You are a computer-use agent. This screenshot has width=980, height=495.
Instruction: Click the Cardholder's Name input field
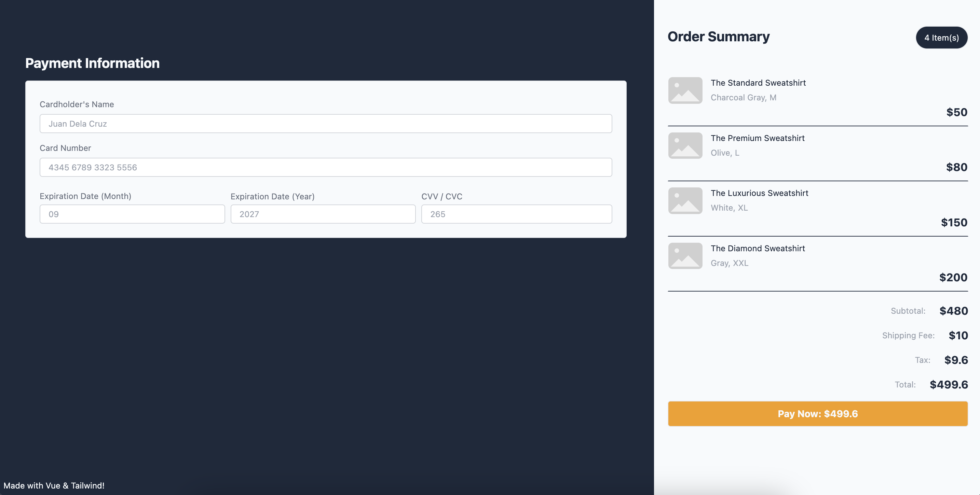326,123
